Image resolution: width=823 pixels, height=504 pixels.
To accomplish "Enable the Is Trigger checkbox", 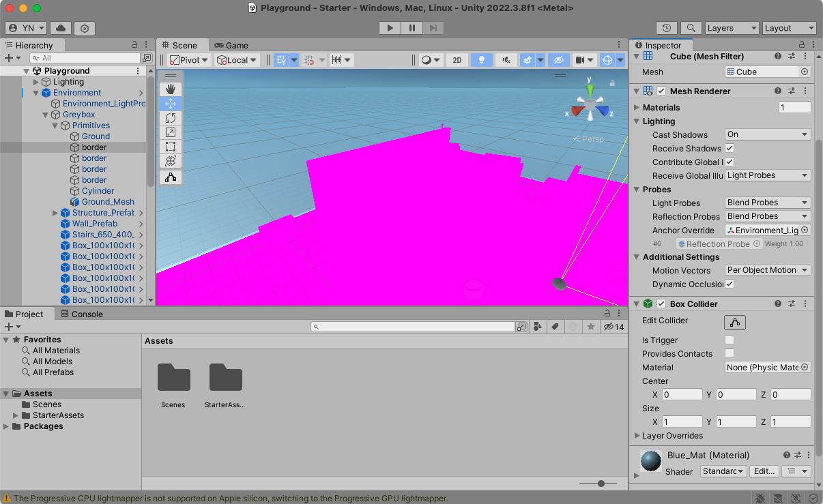I will pyautogui.click(x=730, y=340).
